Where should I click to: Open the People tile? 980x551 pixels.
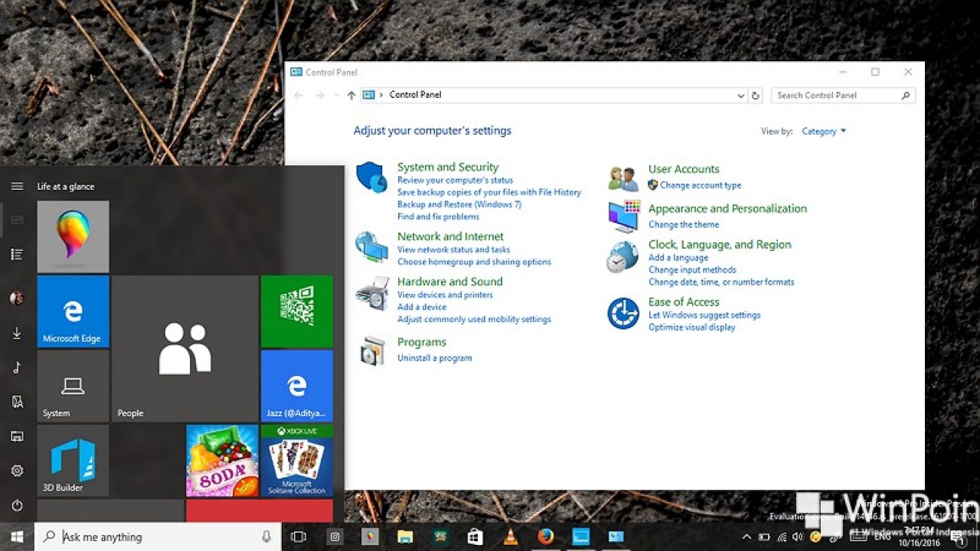click(185, 349)
